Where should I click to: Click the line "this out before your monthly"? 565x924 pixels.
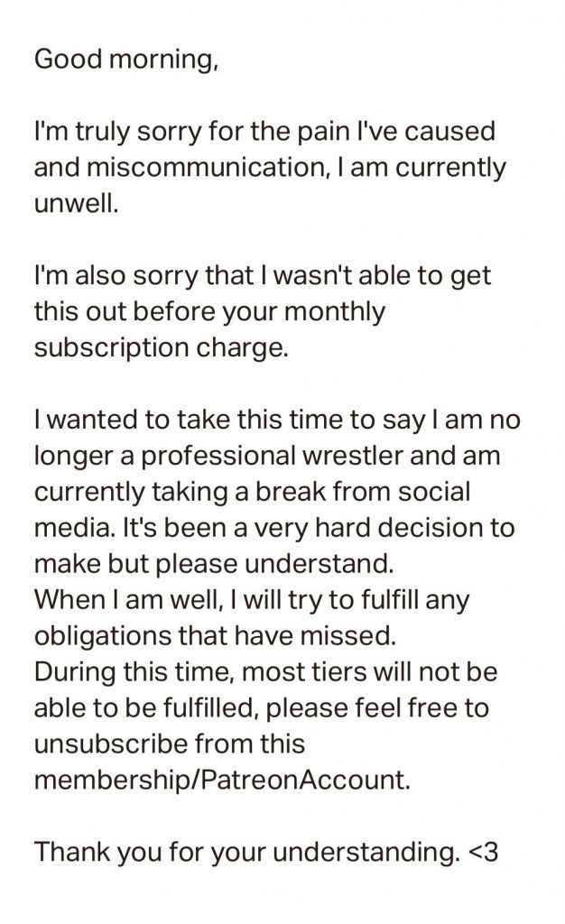(209, 312)
